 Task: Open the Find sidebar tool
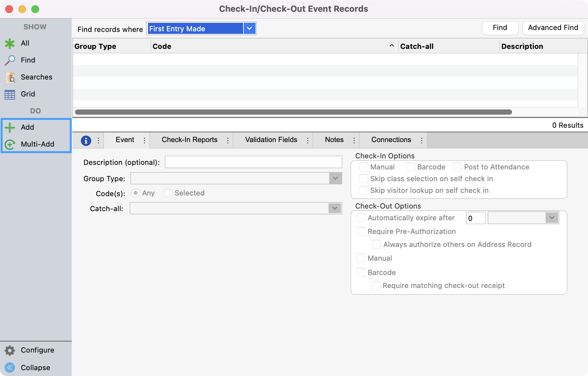(10, 60)
